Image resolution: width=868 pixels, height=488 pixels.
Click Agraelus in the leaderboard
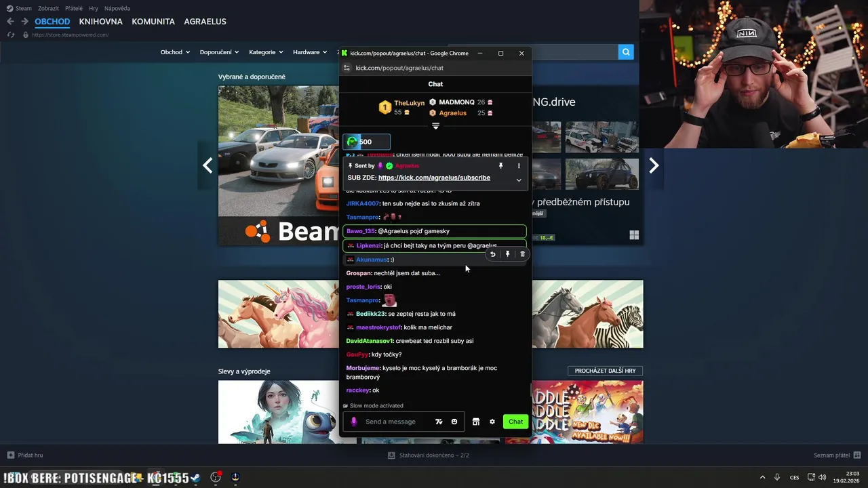(x=452, y=113)
